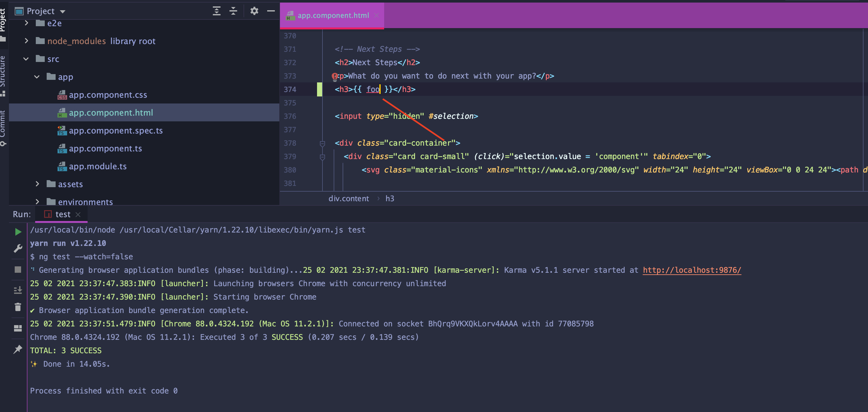Expand the e2e folder
Image resolution: width=868 pixels, height=412 pixels.
pos(26,23)
